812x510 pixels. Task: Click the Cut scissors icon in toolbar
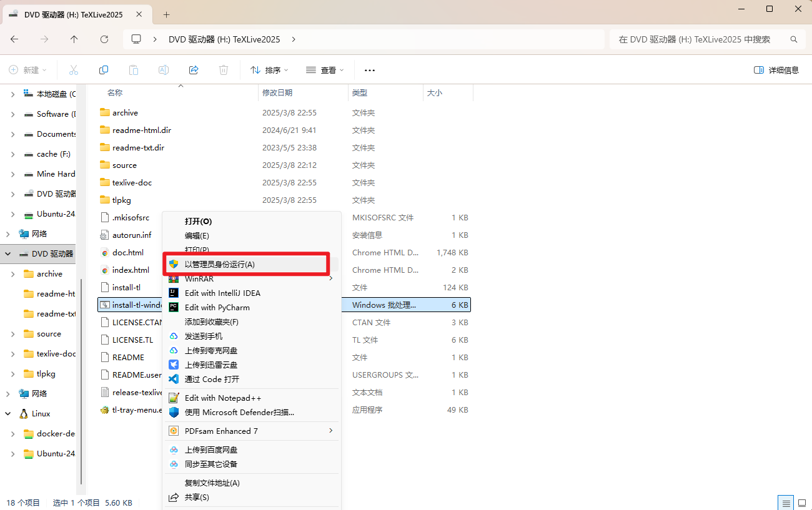(x=74, y=70)
